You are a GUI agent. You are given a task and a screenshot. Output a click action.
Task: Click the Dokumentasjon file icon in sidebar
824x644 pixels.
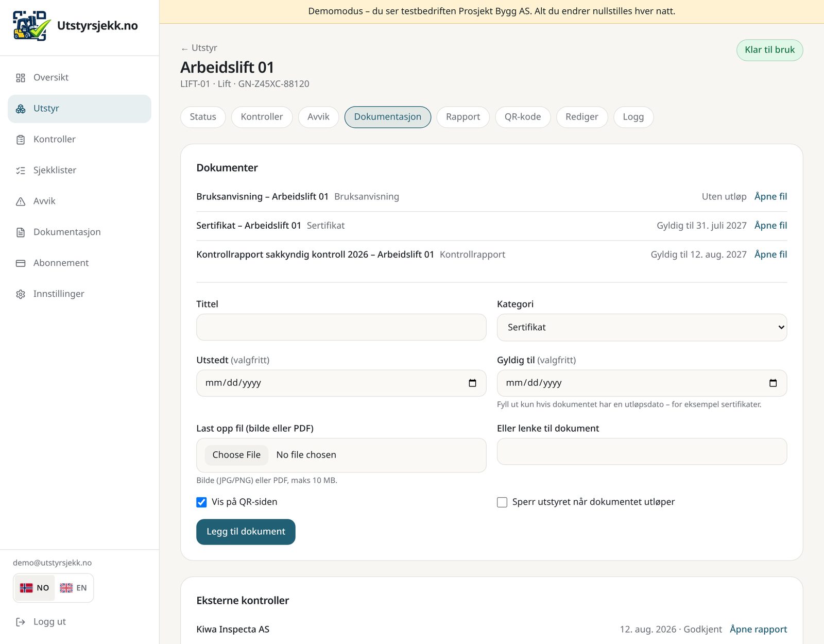coord(21,232)
